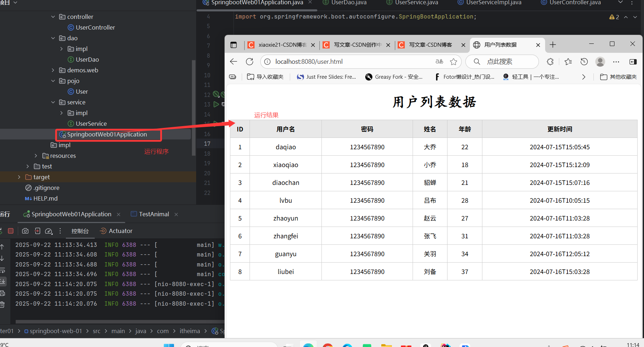Add this page to favorites star
This screenshot has width=644, height=347.
tap(454, 62)
